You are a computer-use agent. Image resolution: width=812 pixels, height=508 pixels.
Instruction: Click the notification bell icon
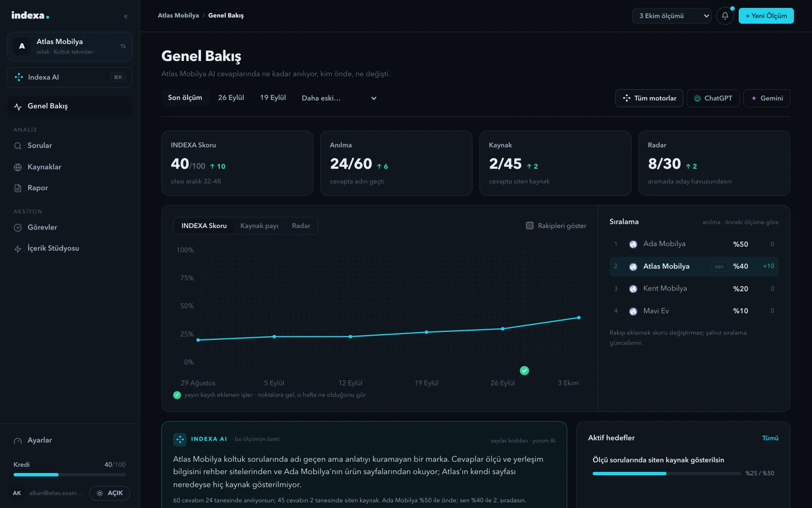coord(725,16)
